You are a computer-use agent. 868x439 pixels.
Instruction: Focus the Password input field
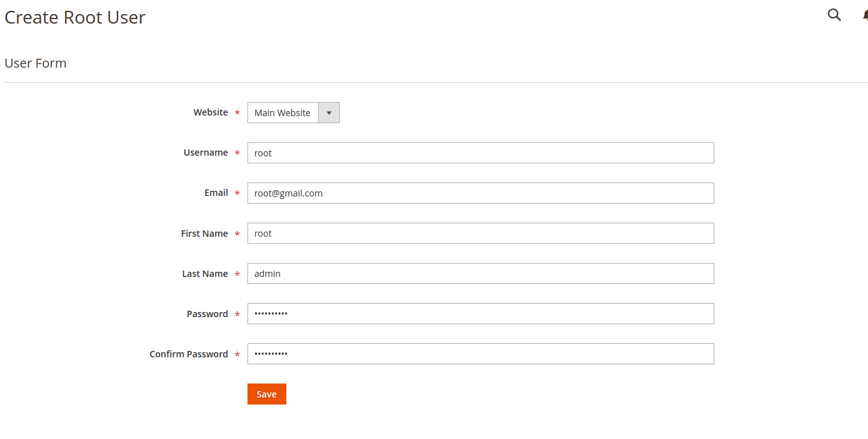click(480, 314)
